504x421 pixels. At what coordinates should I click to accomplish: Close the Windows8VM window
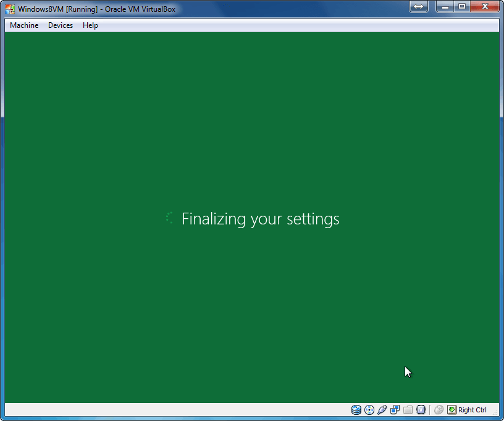(x=485, y=6)
